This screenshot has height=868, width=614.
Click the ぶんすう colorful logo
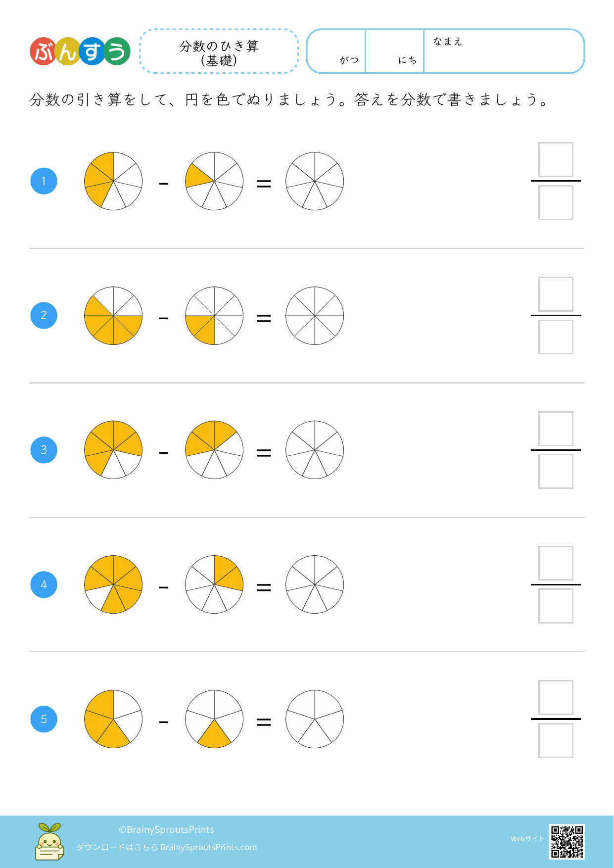(x=80, y=51)
